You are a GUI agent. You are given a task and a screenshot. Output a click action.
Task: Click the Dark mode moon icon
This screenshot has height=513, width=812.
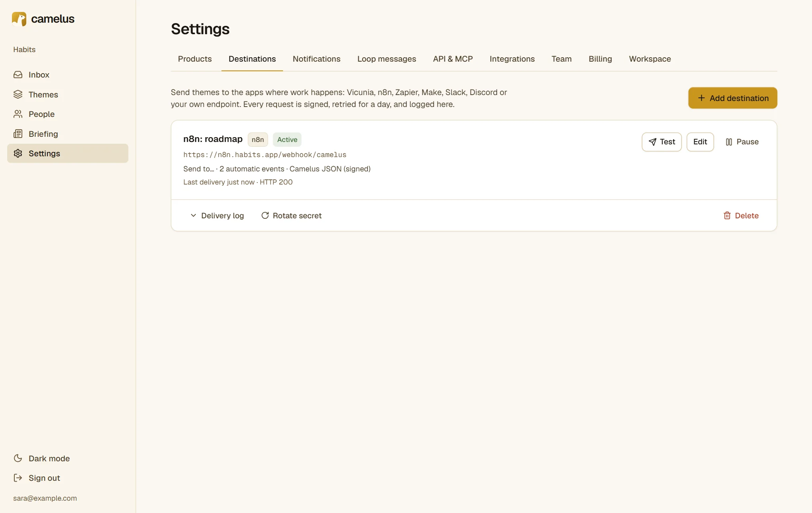click(x=18, y=458)
